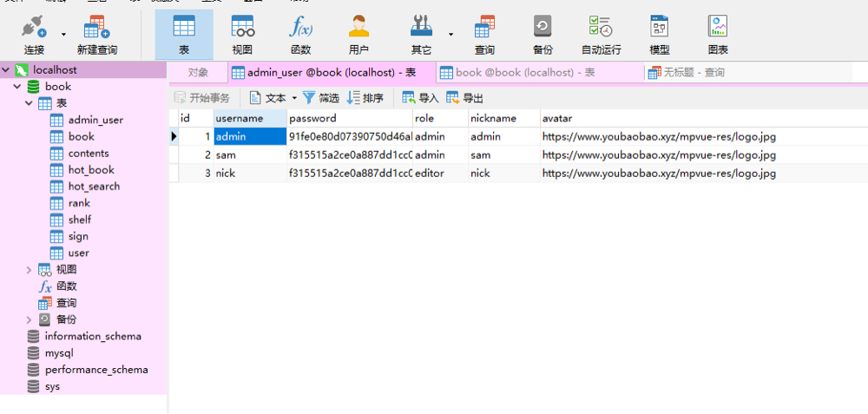Viewport: 868px width, 414px height.
Task: Click the role column header
Action: (441, 118)
